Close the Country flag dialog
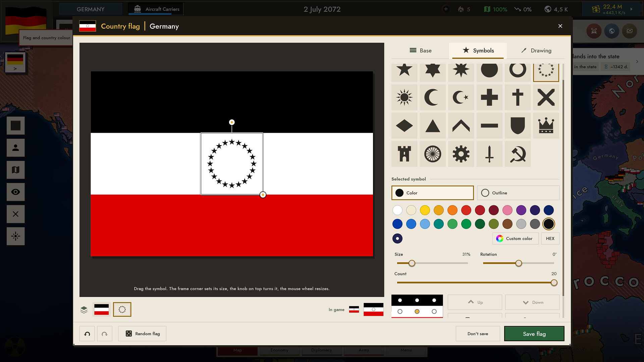644x362 pixels. tap(560, 26)
